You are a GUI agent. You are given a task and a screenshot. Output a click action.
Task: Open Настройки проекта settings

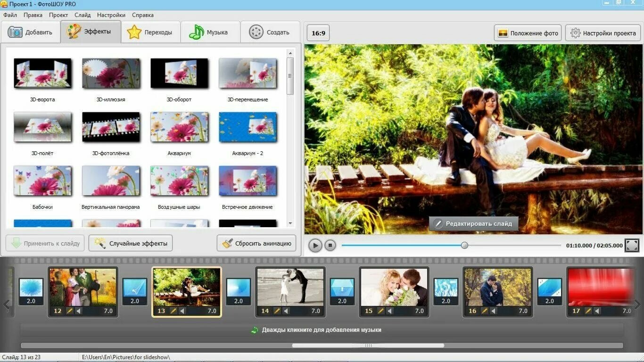[x=603, y=33]
